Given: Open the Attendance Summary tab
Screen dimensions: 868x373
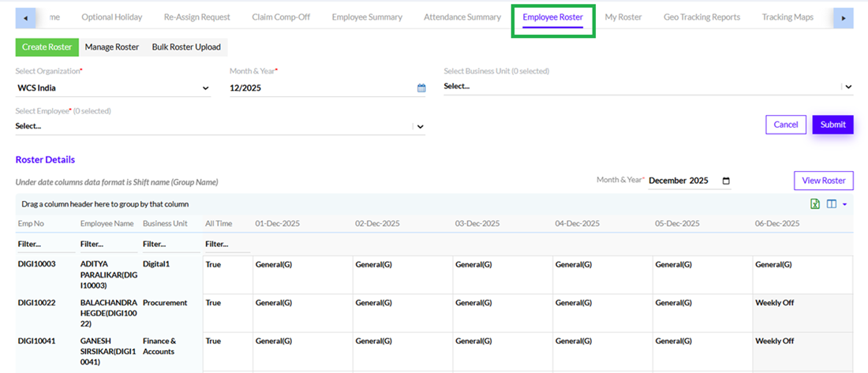Looking at the screenshot, I should click(x=462, y=17).
